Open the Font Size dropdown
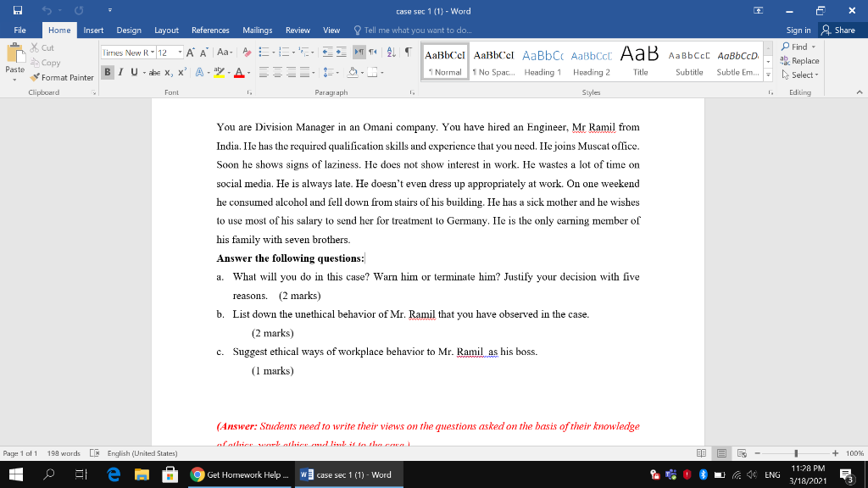The height and width of the screenshot is (488, 868). point(180,53)
